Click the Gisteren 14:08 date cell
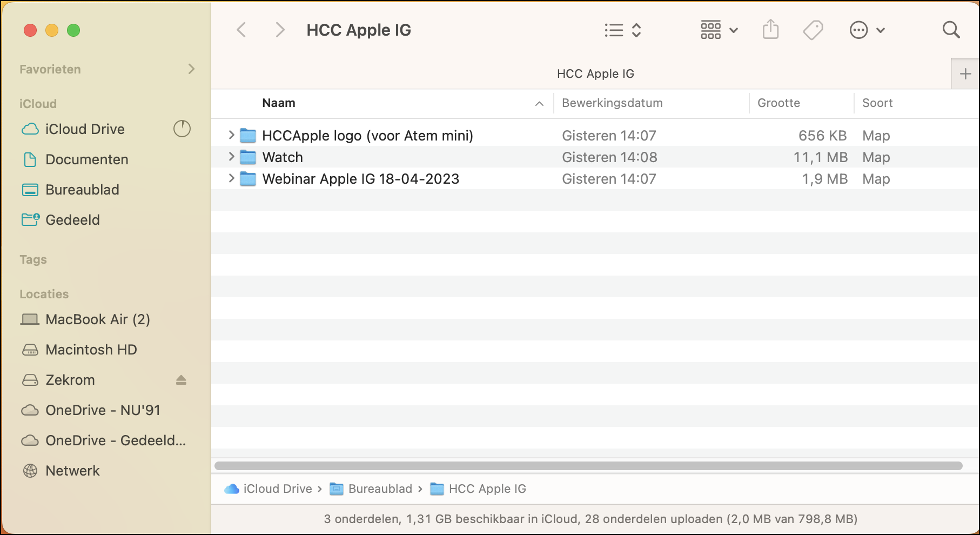Screen dimensions: 980x535 tap(609, 157)
